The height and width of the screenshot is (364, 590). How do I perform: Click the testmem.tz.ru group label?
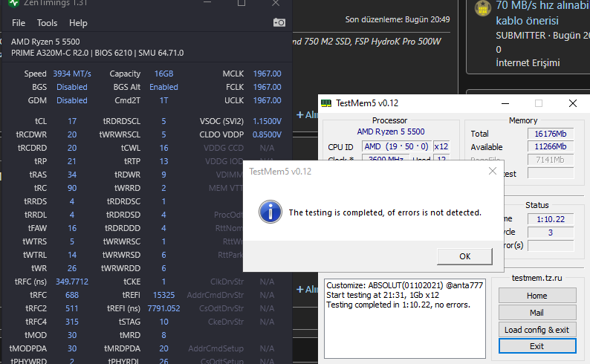coord(537,278)
